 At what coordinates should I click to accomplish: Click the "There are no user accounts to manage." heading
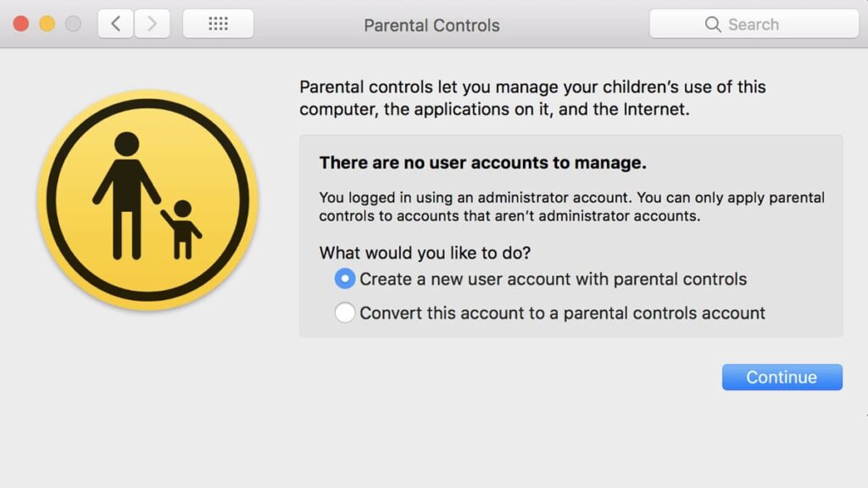click(x=482, y=163)
